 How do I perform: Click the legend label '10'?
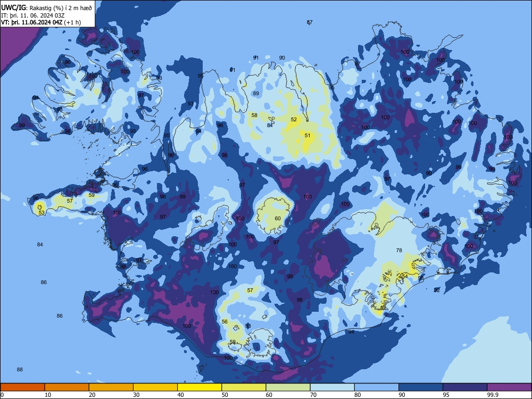pos(48,395)
